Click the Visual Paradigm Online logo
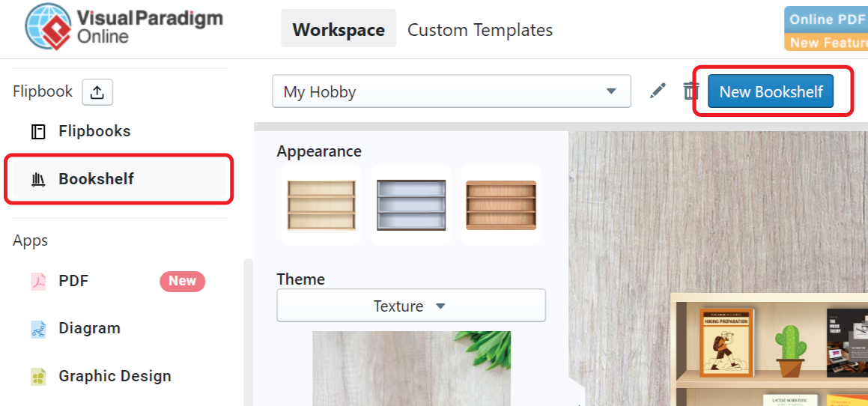Viewport: 868px width, 406px height. [124, 26]
